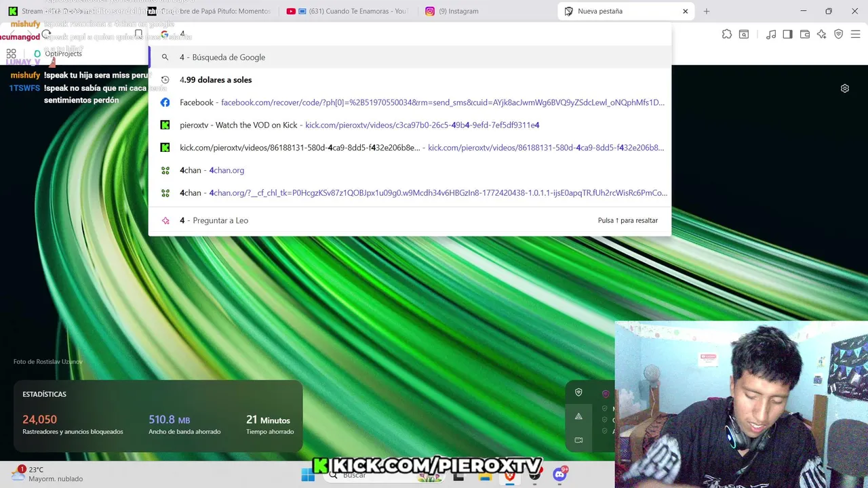
Task: Select '4 - Preguntar a Leo' suggestion
Action: [410, 220]
